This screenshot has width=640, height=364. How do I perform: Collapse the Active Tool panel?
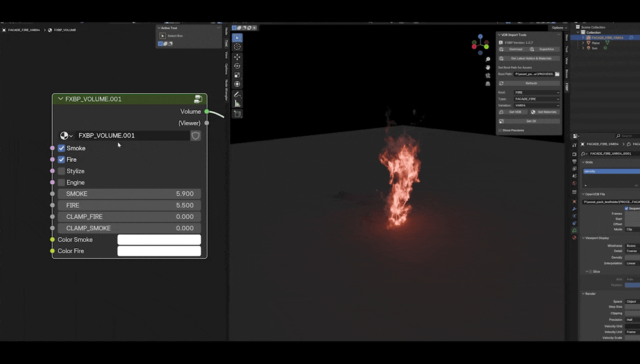159,28
